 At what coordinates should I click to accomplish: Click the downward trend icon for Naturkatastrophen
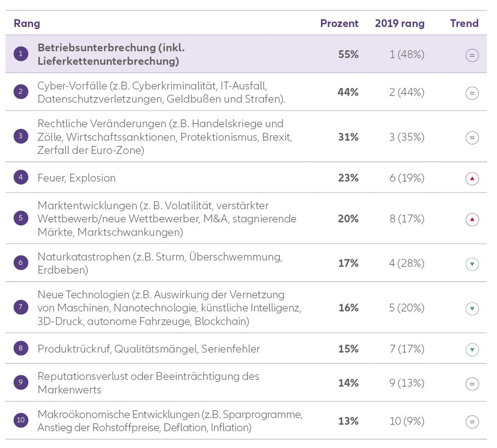tap(472, 263)
